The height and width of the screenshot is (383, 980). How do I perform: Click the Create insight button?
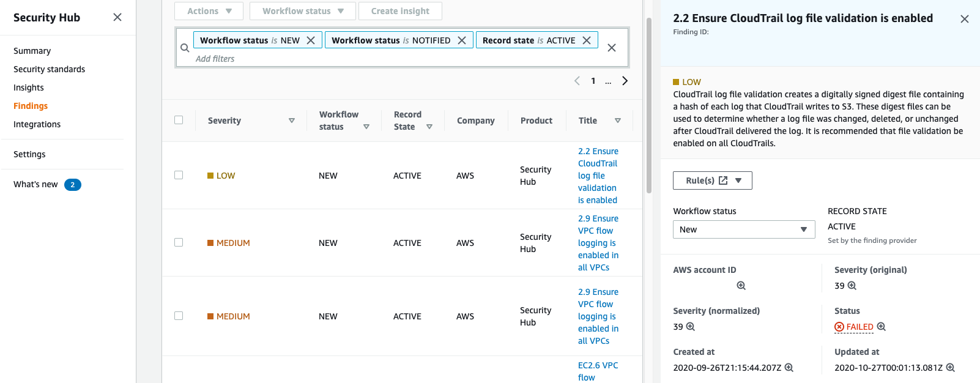tap(400, 11)
